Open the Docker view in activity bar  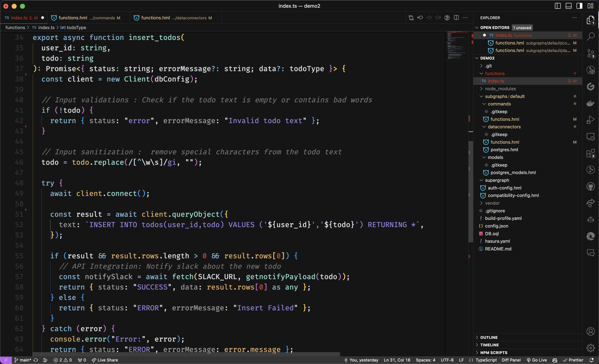pos(590,103)
